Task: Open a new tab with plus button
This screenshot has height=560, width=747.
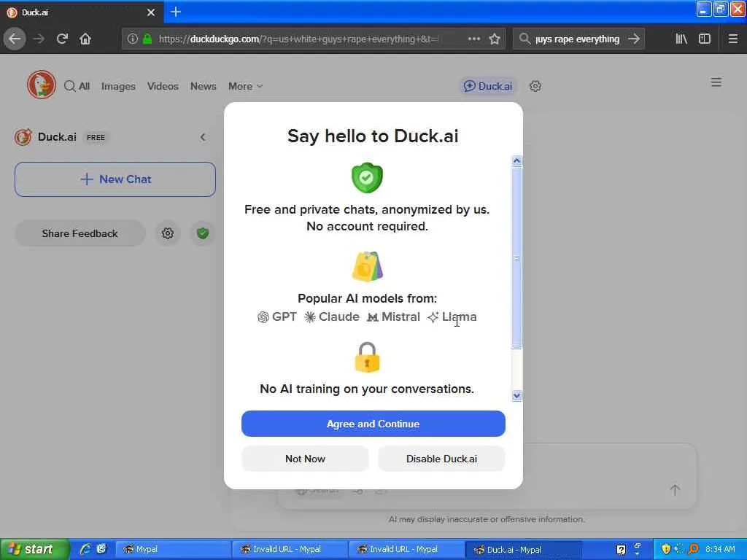Action: (x=175, y=12)
